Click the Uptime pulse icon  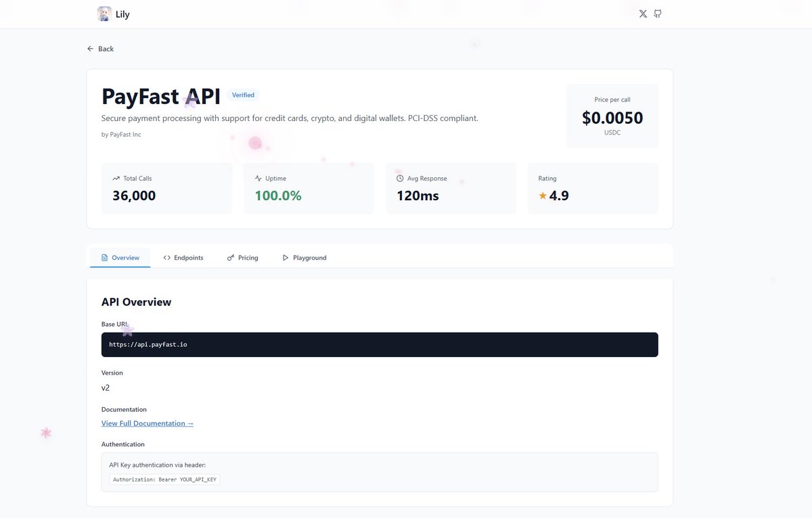[258, 179]
